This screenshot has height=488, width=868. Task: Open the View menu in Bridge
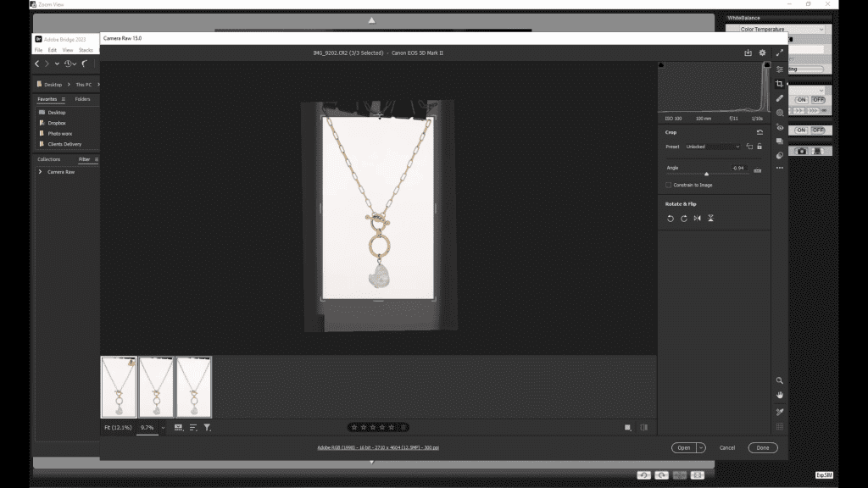pyautogui.click(x=68, y=50)
